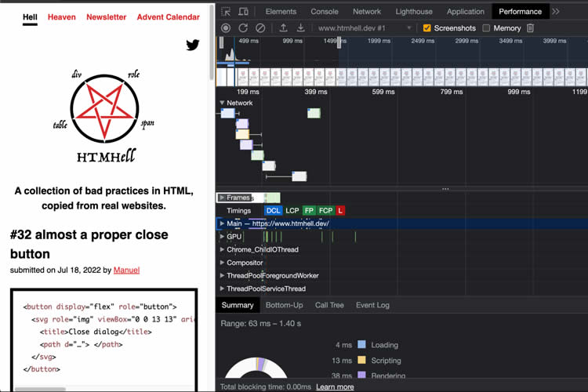This screenshot has width=588, height=392.
Task: Save the profile with download icon
Action: tap(301, 27)
